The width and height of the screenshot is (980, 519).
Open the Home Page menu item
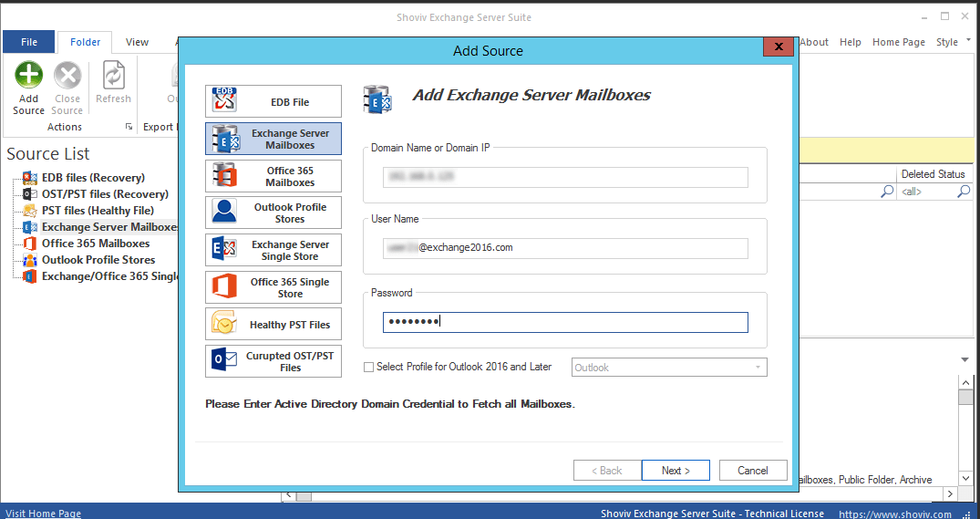(899, 42)
